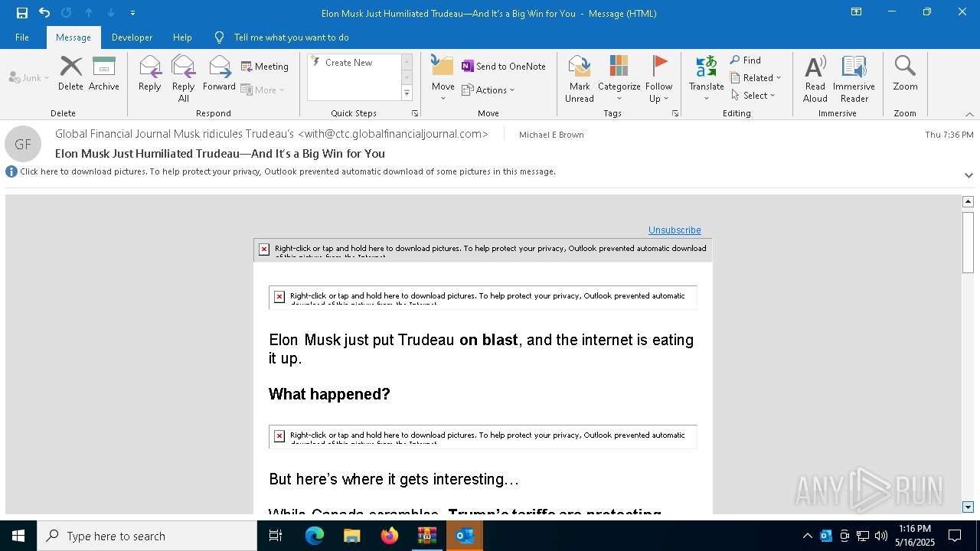Click the download pictures info bar
This screenshot has width=980, height=551.
click(288, 171)
